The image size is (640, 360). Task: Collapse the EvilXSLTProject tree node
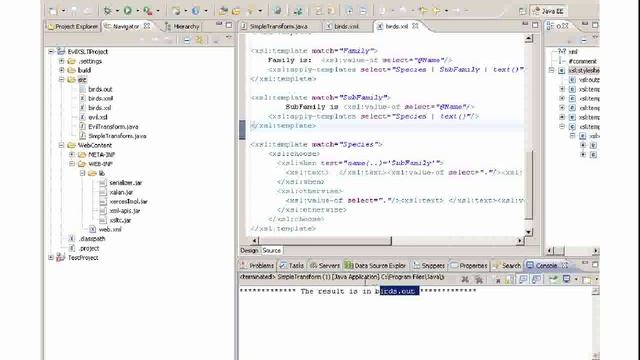(x=51, y=51)
